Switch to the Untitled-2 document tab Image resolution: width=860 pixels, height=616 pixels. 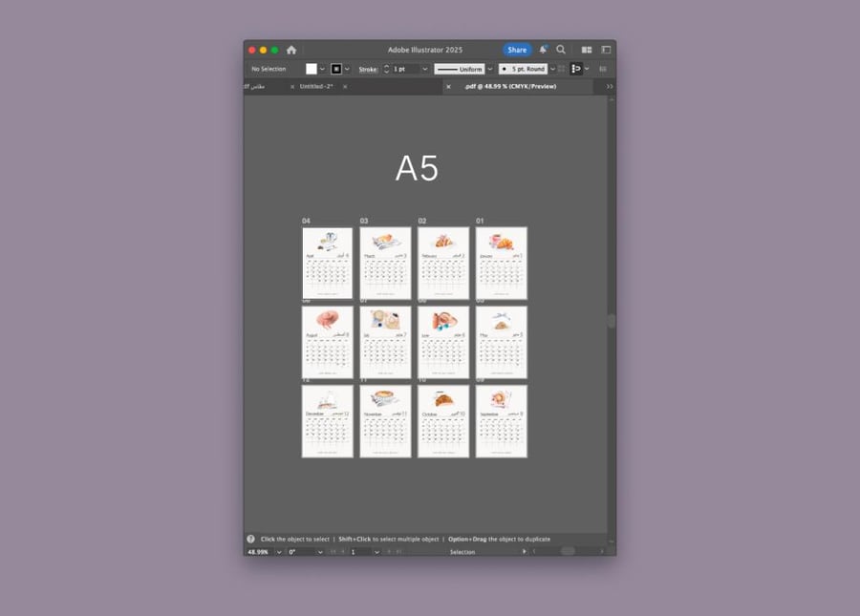click(x=316, y=87)
